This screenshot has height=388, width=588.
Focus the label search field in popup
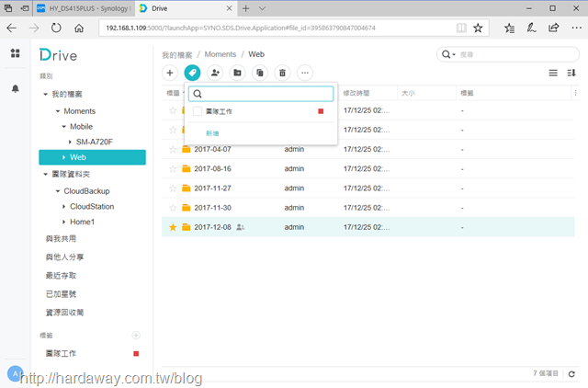[x=261, y=94]
